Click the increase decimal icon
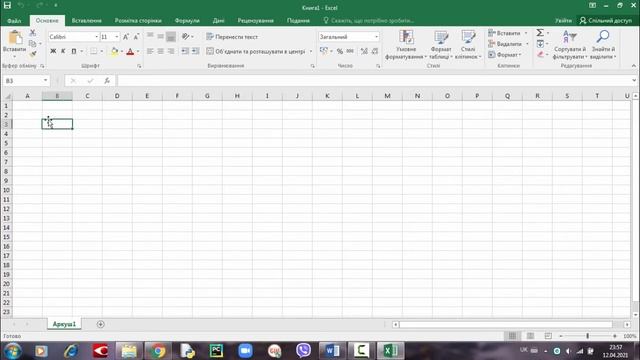This screenshot has width=640, height=360. [364, 51]
